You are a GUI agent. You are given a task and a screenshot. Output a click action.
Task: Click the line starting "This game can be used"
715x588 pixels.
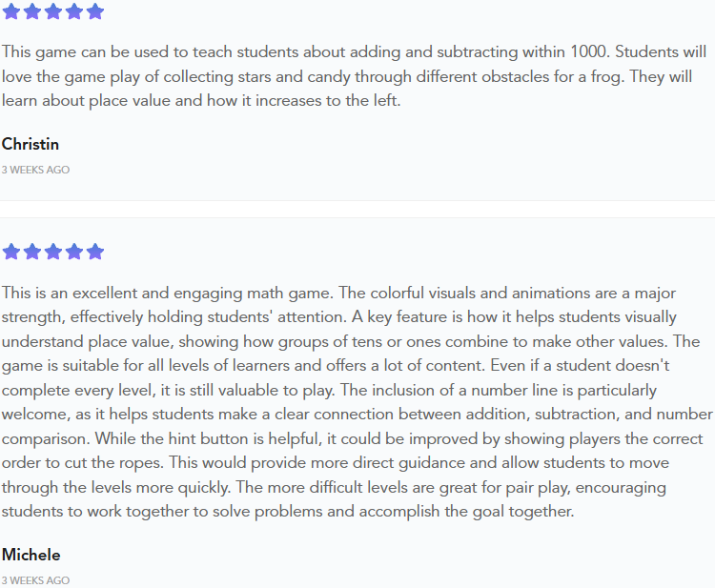(x=353, y=52)
